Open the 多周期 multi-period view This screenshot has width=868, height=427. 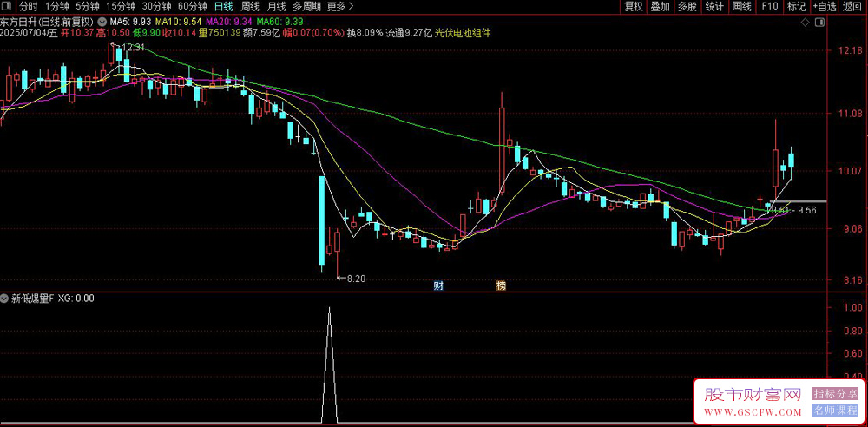[x=306, y=7]
